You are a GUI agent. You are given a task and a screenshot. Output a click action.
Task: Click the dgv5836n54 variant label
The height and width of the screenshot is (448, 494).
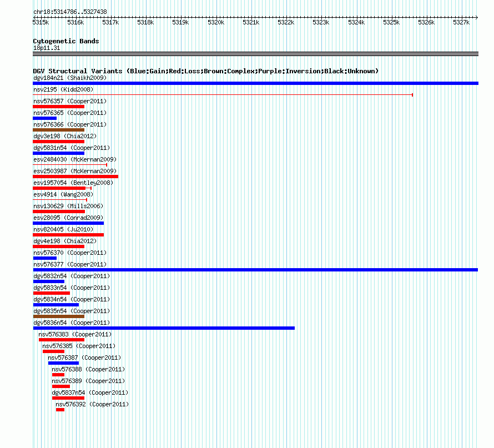click(72, 323)
